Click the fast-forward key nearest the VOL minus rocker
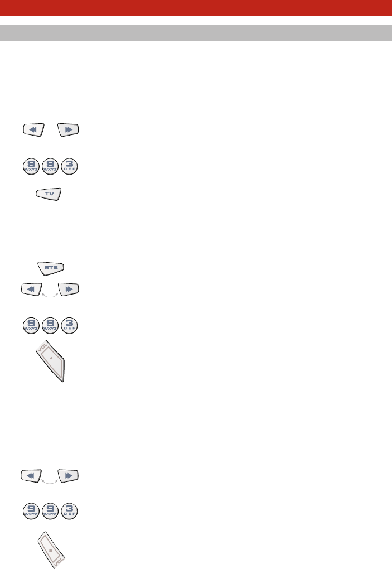 coord(68,476)
